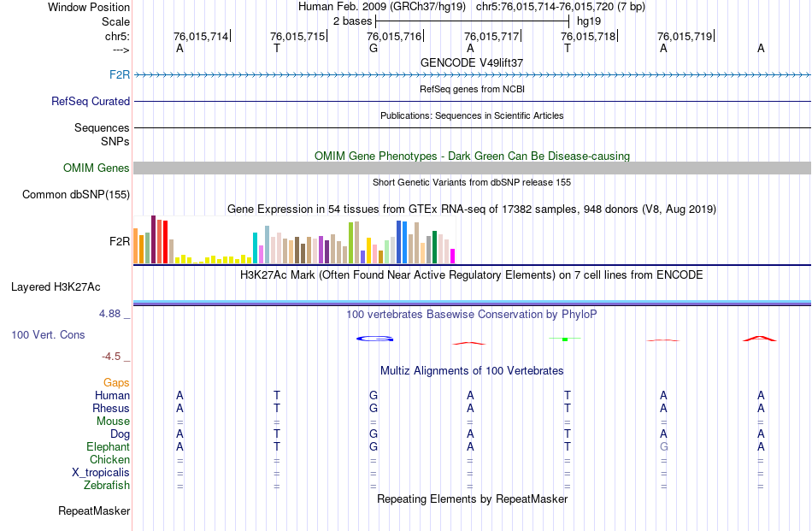The image size is (812, 531).
Task: Click position label 76,015,719 on ruler
Action: (685, 36)
